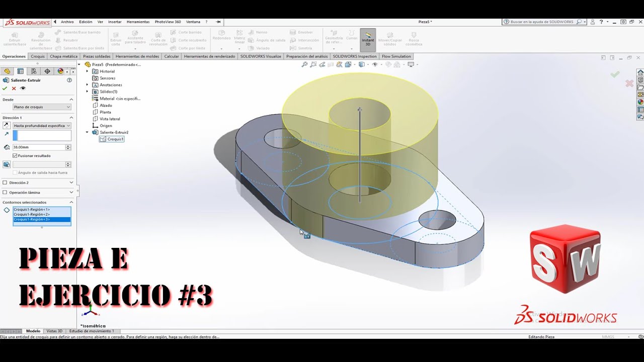Open the DisplayManager color ball tab
The image size is (644, 362).
(60, 71)
